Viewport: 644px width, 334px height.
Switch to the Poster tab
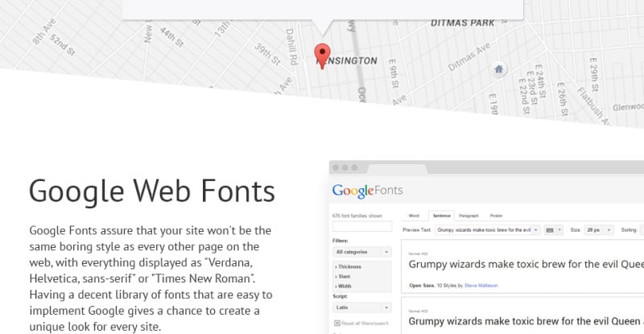[496, 216]
